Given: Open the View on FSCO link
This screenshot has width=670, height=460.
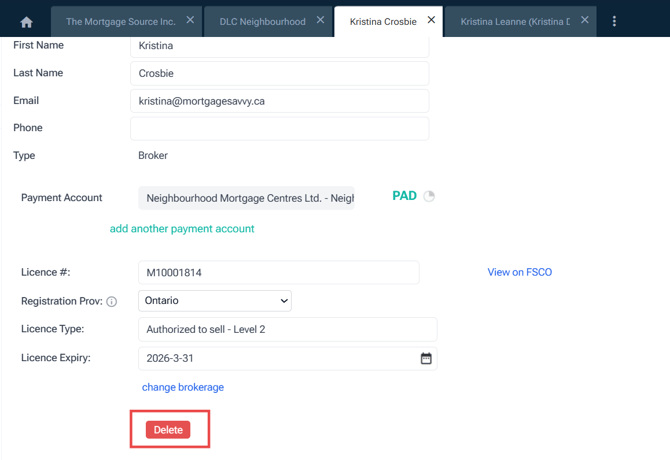Looking at the screenshot, I should pyautogui.click(x=519, y=272).
